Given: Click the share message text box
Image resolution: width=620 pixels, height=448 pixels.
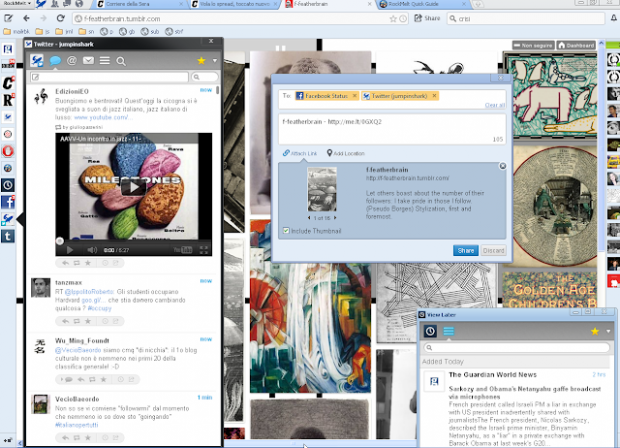Looking at the screenshot, I should click(392, 129).
